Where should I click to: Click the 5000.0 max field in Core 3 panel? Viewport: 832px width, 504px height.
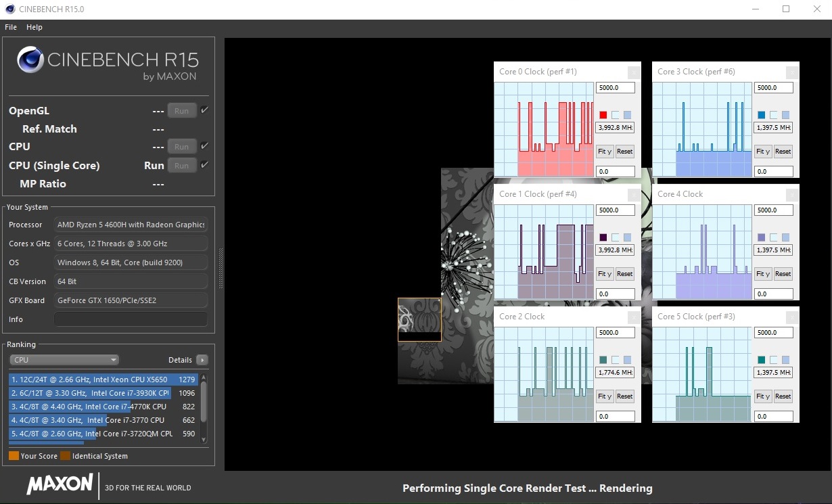pyautogui.click(x=773, y=88)
